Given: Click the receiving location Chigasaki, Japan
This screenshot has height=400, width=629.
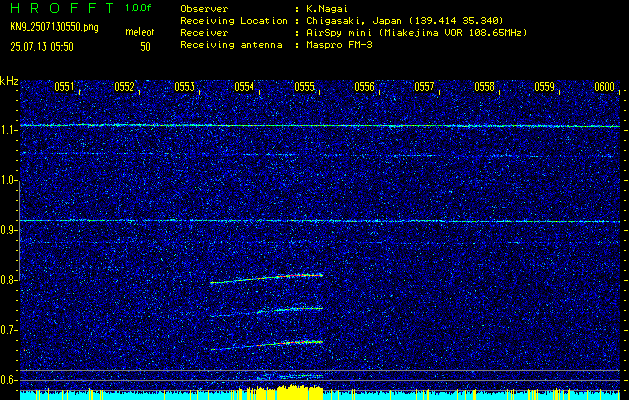Looking at the screenshot, I should click(x=353, y=21).
